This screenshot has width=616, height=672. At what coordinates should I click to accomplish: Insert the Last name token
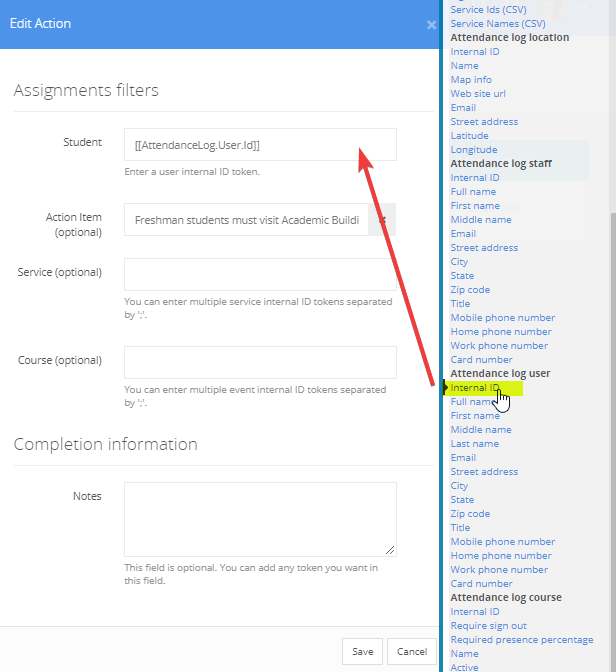[x=475, y=444]
